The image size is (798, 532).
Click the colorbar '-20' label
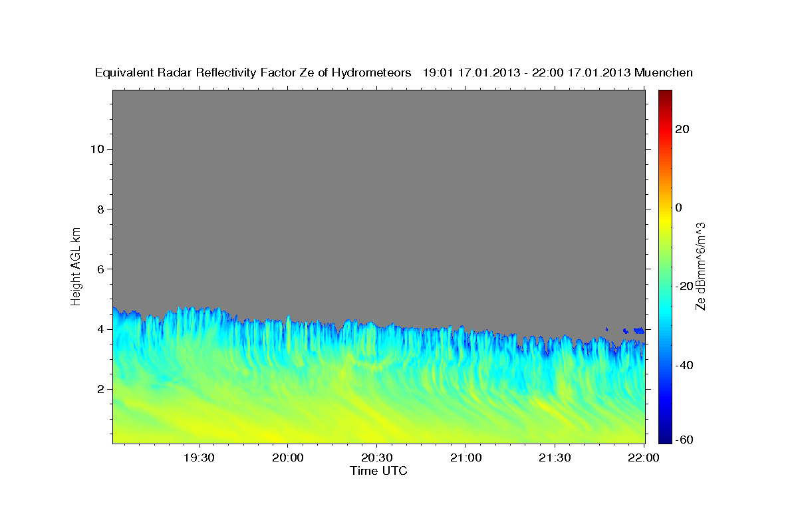(685, 286)
